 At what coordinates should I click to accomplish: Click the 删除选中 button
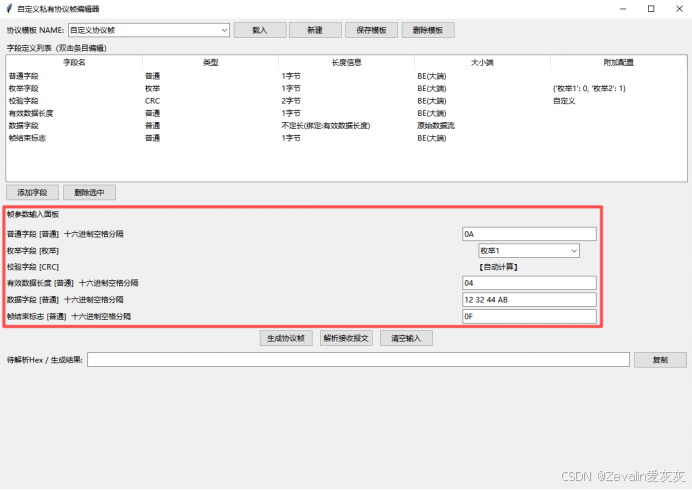(x=89, y=192)
